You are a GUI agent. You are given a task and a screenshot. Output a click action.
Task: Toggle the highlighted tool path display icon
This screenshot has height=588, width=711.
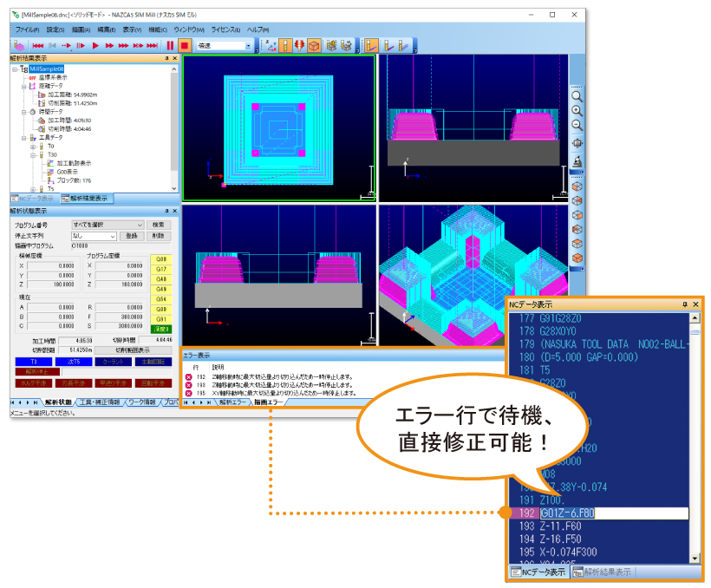(371, 45)
